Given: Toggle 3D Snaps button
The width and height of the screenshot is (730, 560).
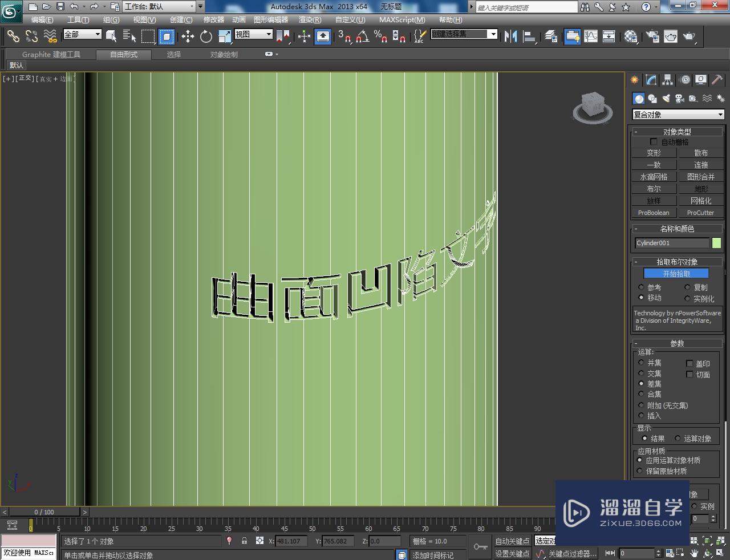Looking at the screenshot, I should click(344, 36).
